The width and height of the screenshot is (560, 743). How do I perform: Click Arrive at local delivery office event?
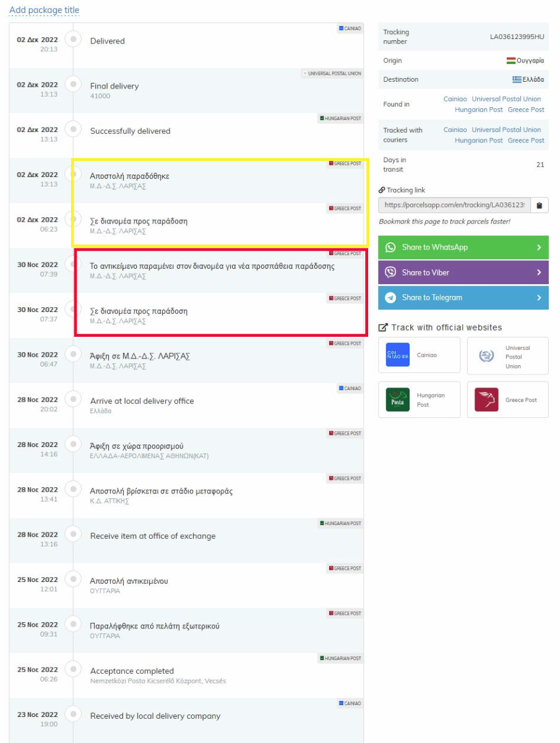coord(142,401)
